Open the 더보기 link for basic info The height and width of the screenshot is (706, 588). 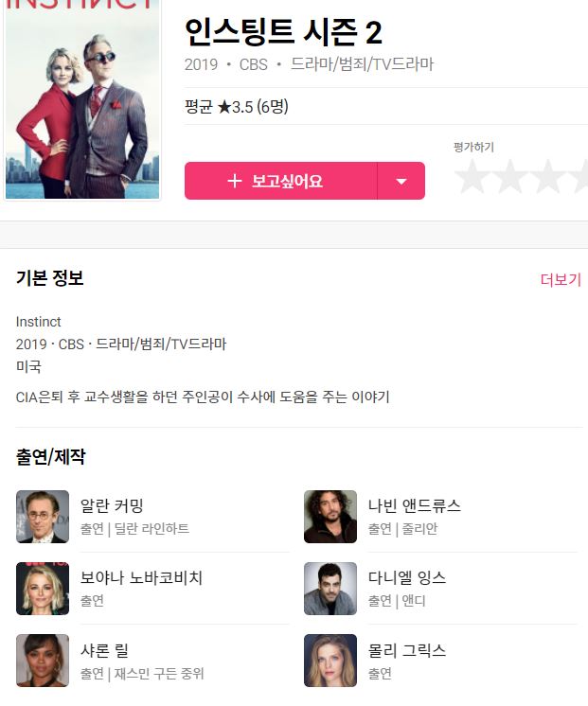(x=561, y=279)
